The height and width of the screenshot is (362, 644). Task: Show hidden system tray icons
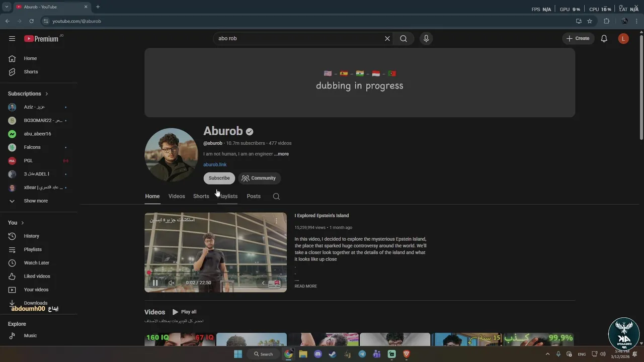pos(548,354)
